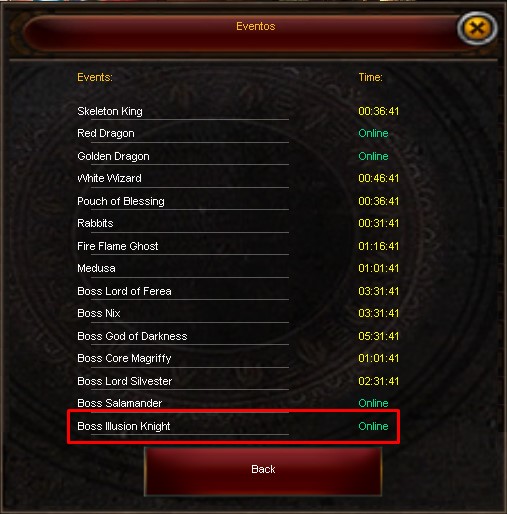Select the Rabbits event

95,223
